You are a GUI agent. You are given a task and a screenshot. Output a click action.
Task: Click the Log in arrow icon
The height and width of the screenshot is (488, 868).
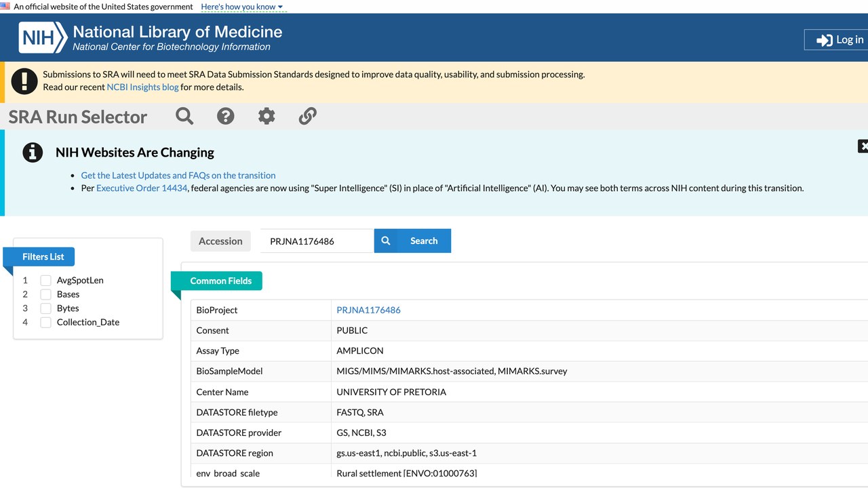point(824,40)
